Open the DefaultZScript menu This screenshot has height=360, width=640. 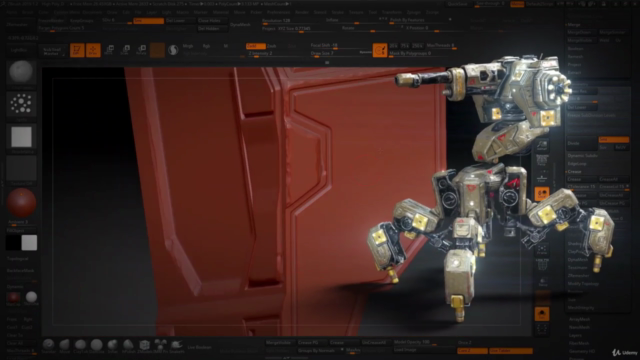point(540,4)
